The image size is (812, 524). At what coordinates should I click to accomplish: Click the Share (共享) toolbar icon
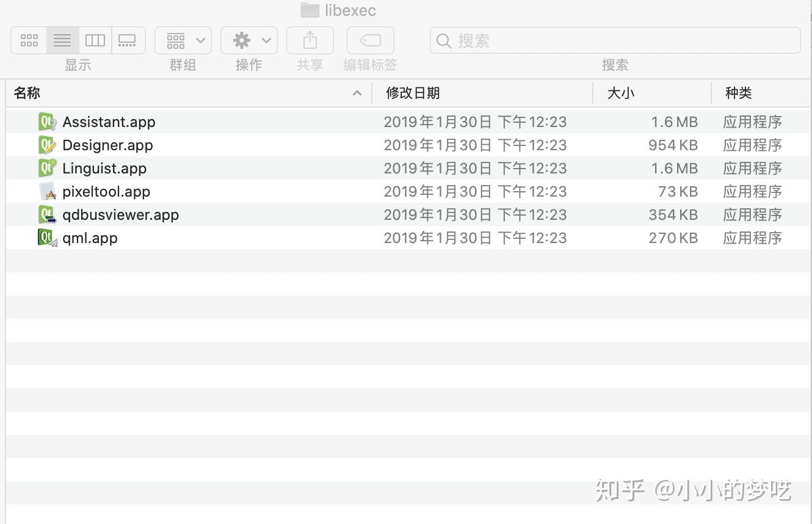(x=310, y=40)
